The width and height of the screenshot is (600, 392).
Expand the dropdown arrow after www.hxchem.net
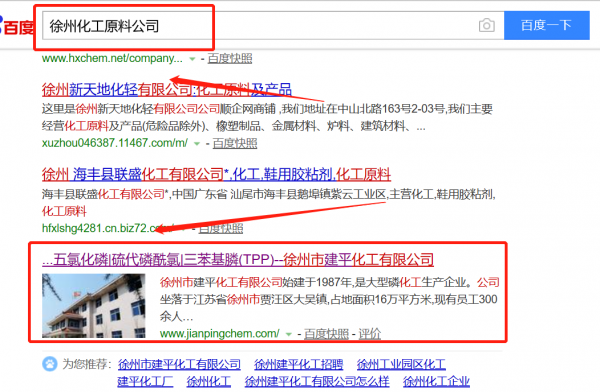[x=192, y=59]
